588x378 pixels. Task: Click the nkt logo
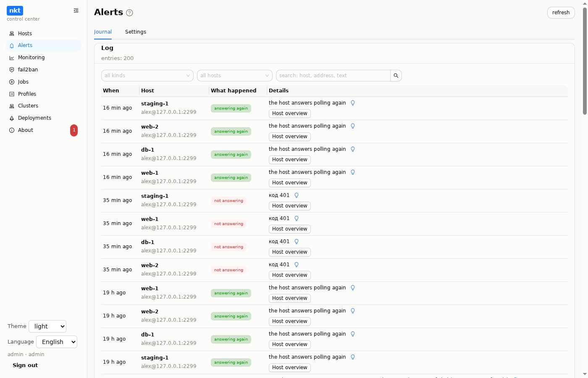tap(15, 10)
